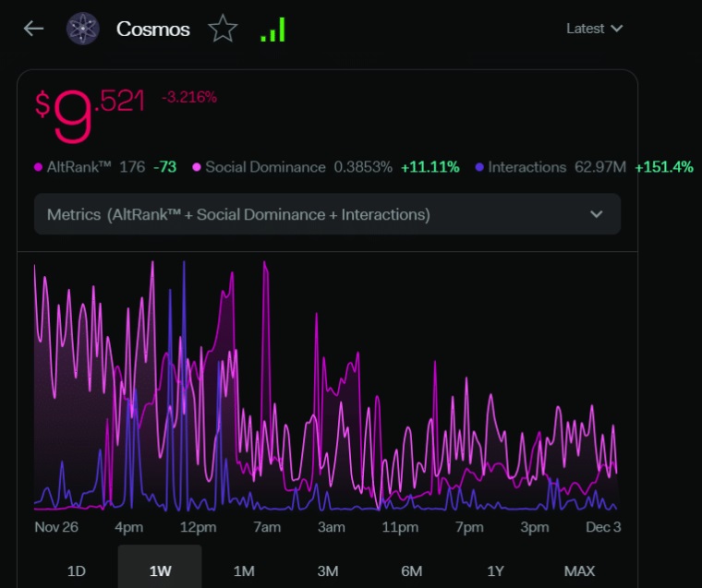Image resolution: width=702 pixels, height=588 pixels.
Task: Click the AltRank value 176
Action: click(x=132, y=167)
